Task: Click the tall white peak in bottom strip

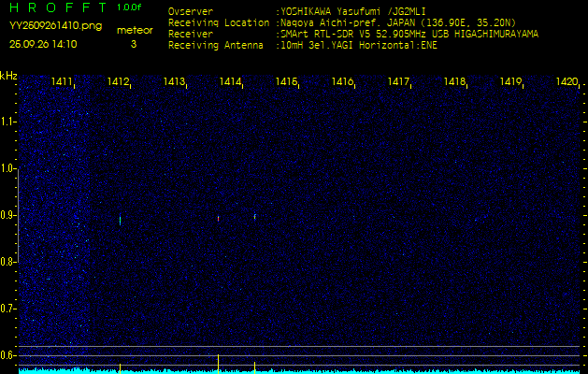Action: [218, 361]
